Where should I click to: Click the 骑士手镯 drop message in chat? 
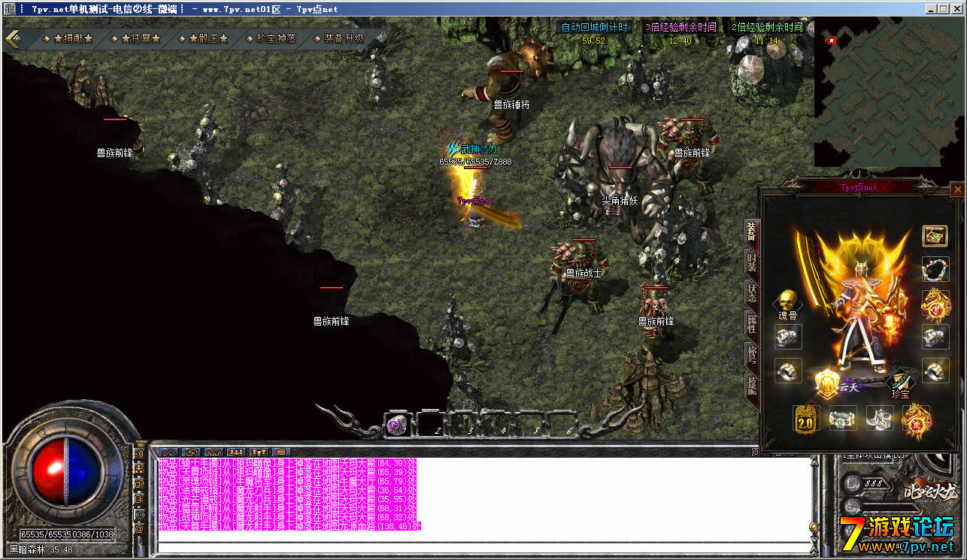287,463
